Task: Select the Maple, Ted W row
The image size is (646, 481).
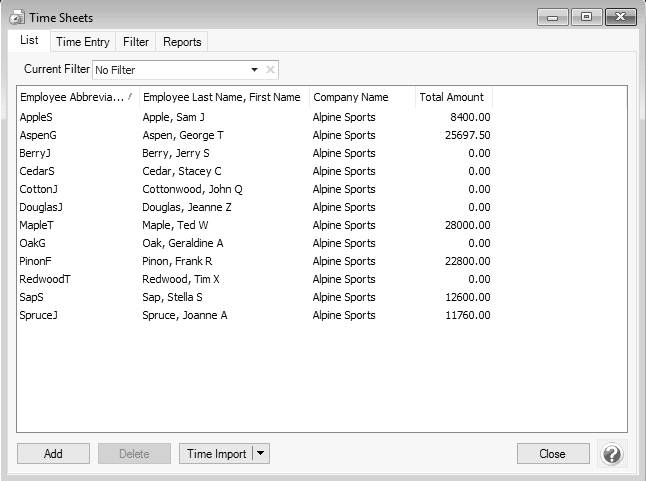Action: (x=175, y=225)
